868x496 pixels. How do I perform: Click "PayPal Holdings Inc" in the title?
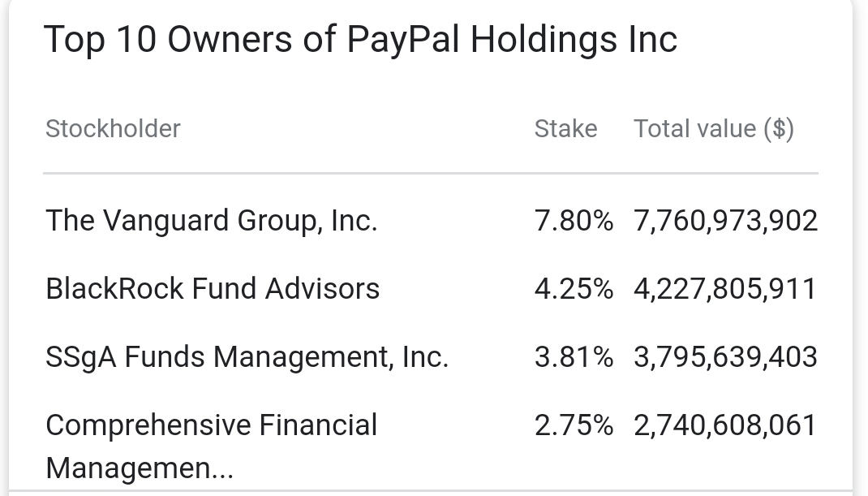pyautogui.click(x=511, y=39)
